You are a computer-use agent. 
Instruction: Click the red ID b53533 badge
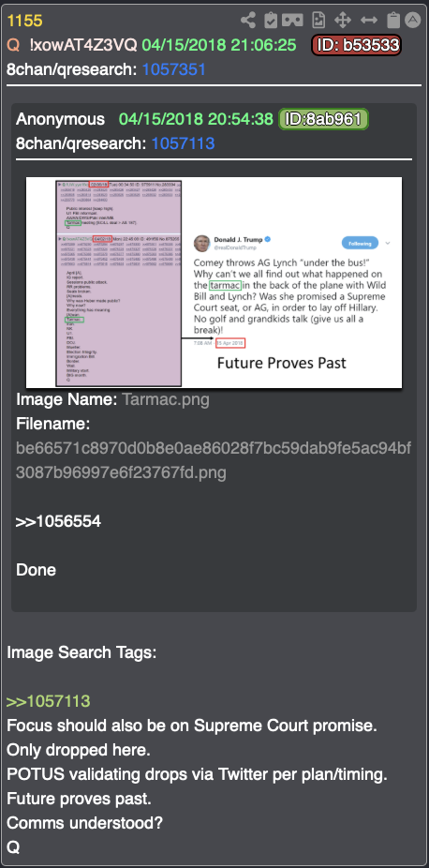coord(357,45)
